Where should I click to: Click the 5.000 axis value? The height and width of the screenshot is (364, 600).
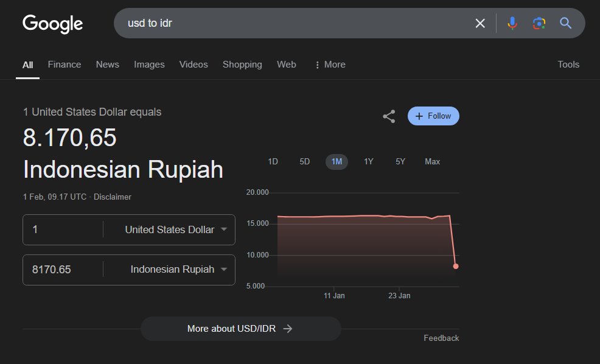(x=255, y=286)
